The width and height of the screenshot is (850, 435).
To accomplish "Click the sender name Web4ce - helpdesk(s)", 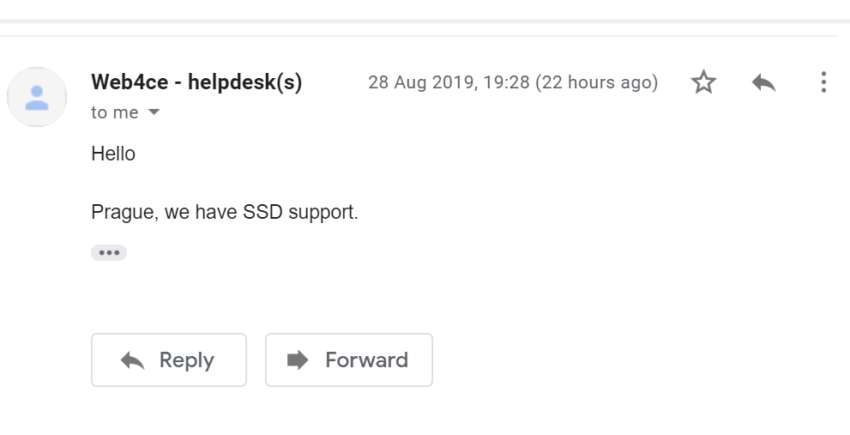I will (196, 82).
